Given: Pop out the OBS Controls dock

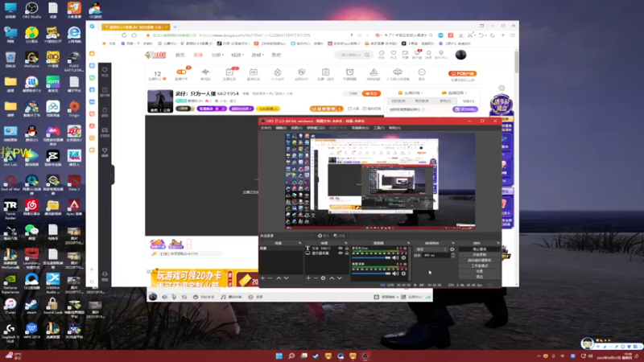Looking at the screenshot, I should (x=497, y=244).
